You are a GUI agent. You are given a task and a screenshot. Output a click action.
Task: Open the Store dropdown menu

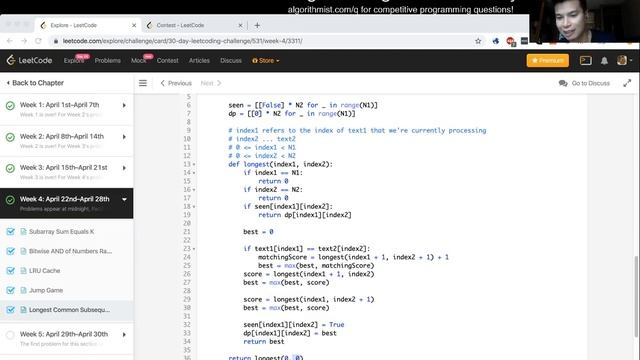266,60
